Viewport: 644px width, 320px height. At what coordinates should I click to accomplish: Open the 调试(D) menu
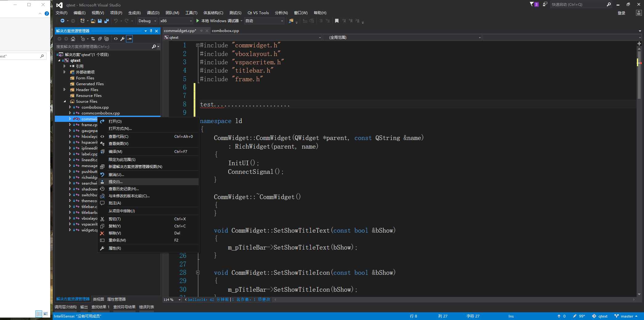pyautogui.click(x=153, y=13)
